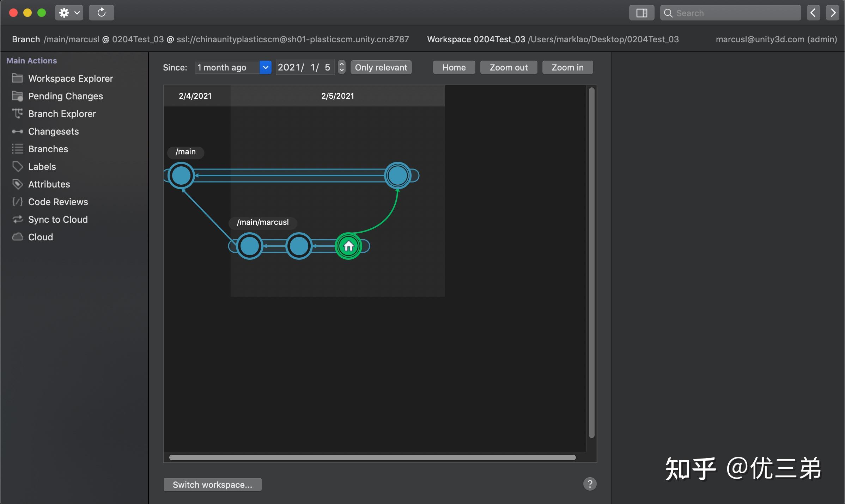Open the Changesets view
Screen dimensions: 845x504
tap(53, 131)
